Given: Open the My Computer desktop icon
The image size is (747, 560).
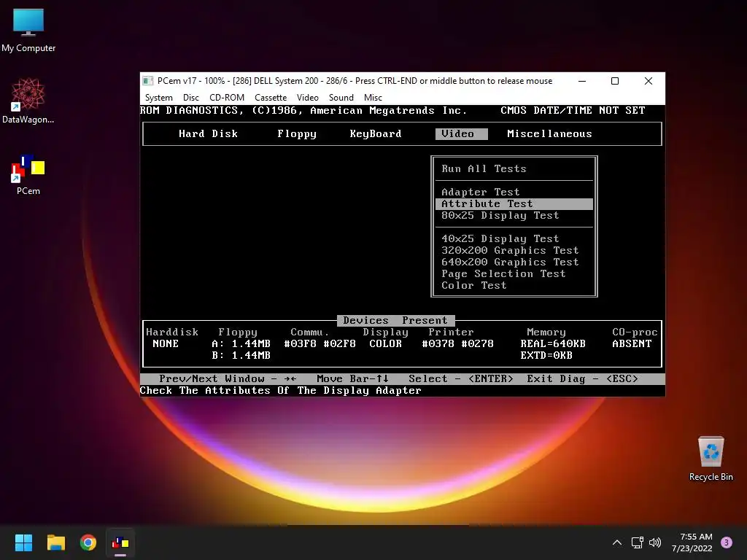Looking at the screenshot, I should click(x=28, y=29).
